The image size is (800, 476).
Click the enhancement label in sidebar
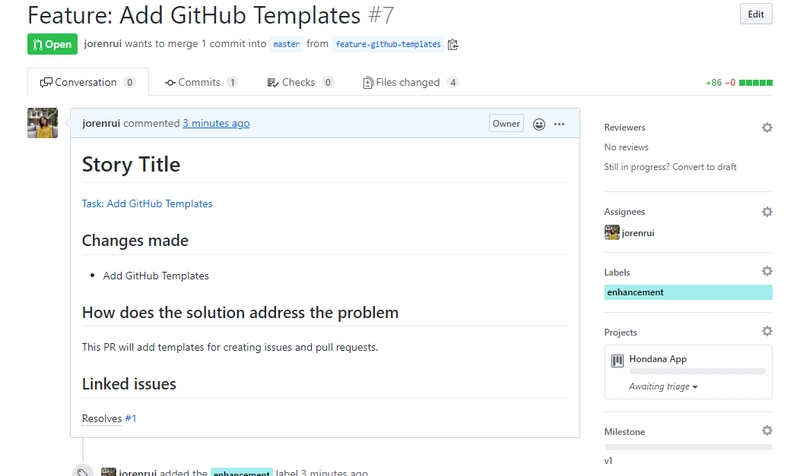tap(636, 293)
